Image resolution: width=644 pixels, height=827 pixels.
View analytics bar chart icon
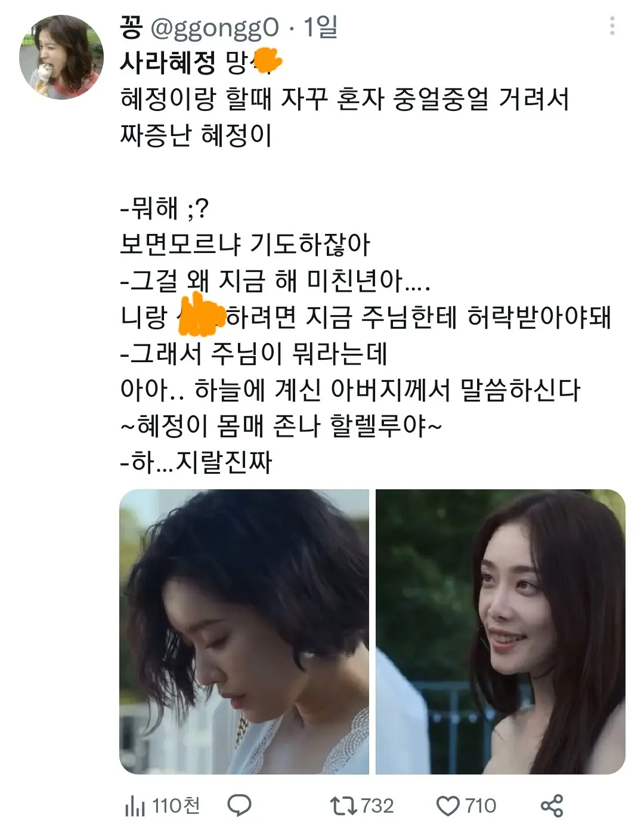click(135, 807)
